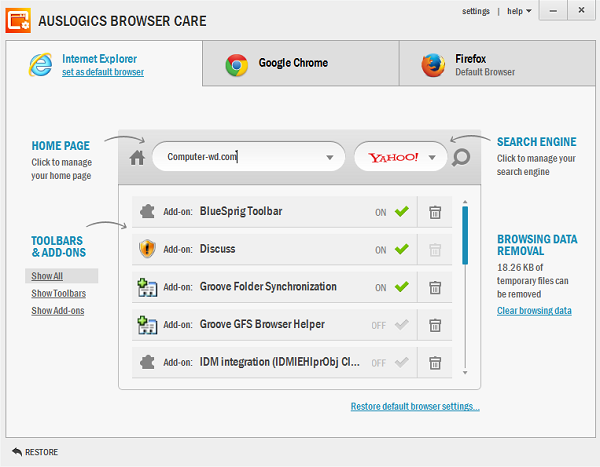Click the Firefox logo icon
The image size is (600, 467).
click(x=433, y=65)
